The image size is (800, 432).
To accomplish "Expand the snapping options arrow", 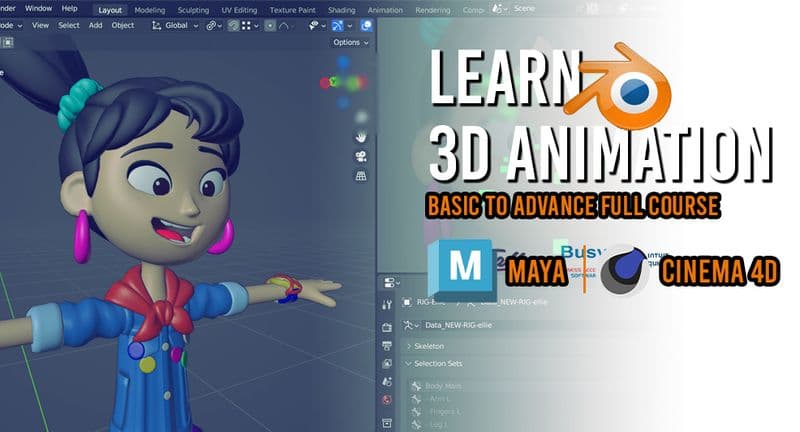I will (x=256, y=26).
